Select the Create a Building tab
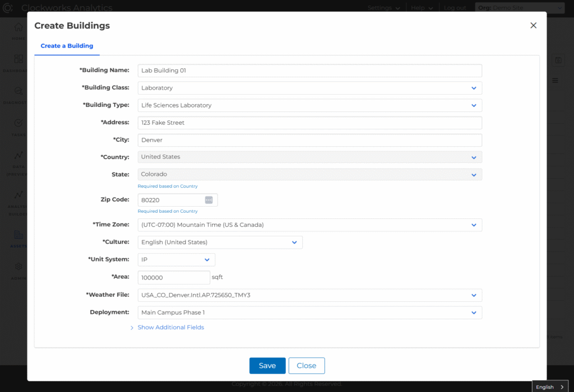 (67, 46)
